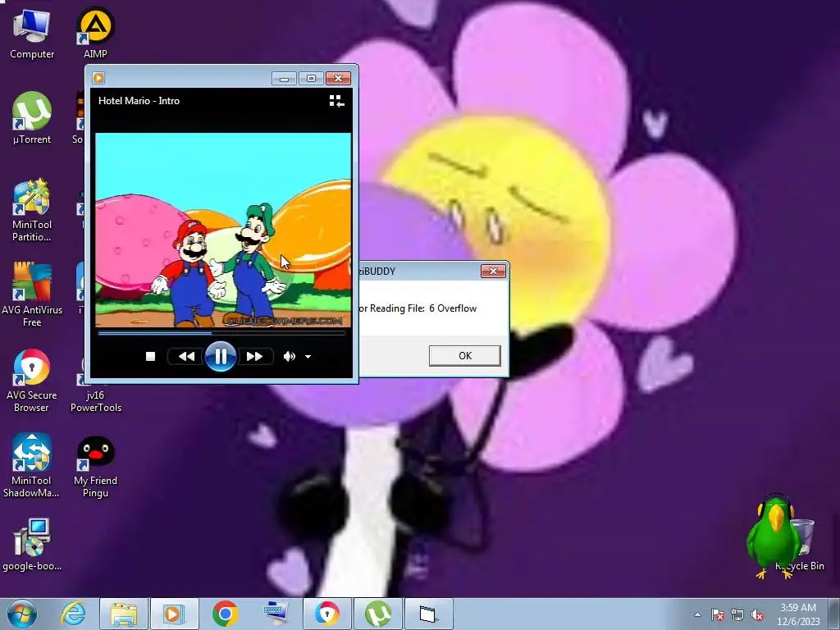Show hidden tray icons arrow
Screen dimensions: 840x630
click(x=697, y=614)
